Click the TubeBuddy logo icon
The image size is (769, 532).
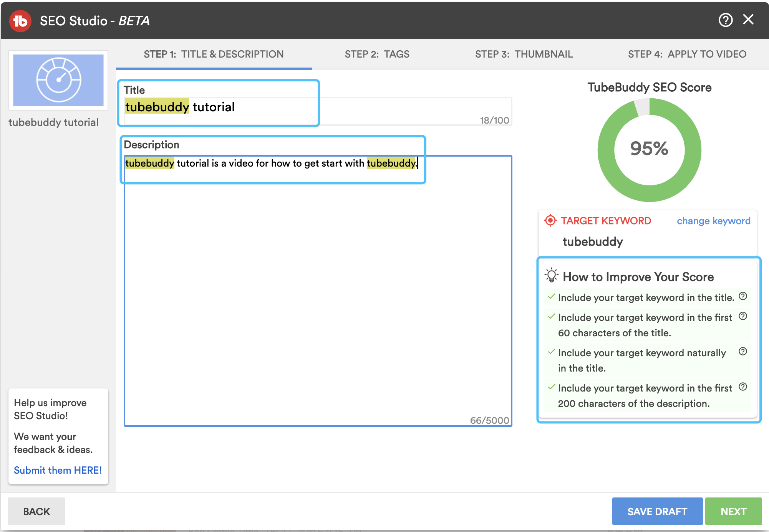(20, 21)
